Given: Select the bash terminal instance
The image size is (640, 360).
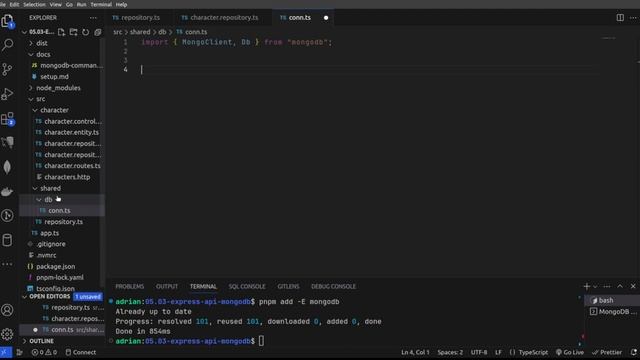Looking at the screenshot, I should [612, 300].
